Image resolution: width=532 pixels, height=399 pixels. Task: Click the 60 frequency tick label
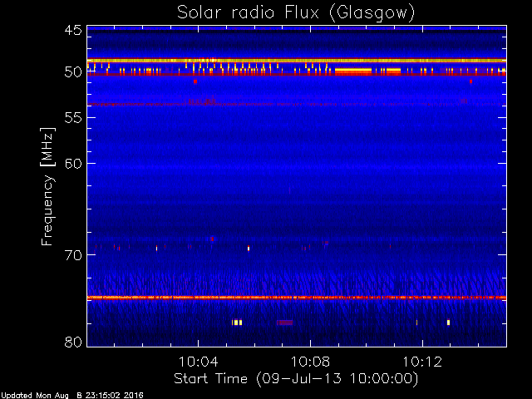73,164
